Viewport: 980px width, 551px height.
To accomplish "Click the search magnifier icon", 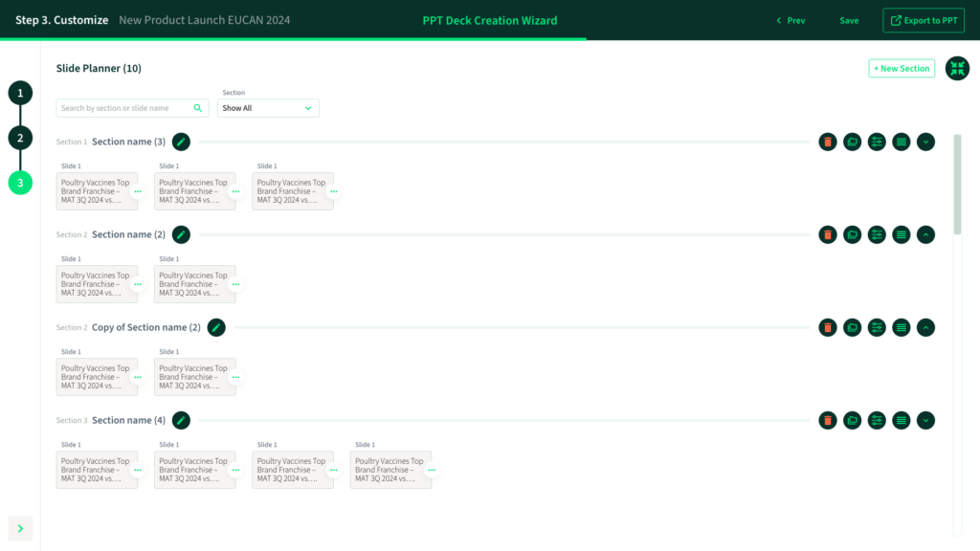I will [198, 108].
